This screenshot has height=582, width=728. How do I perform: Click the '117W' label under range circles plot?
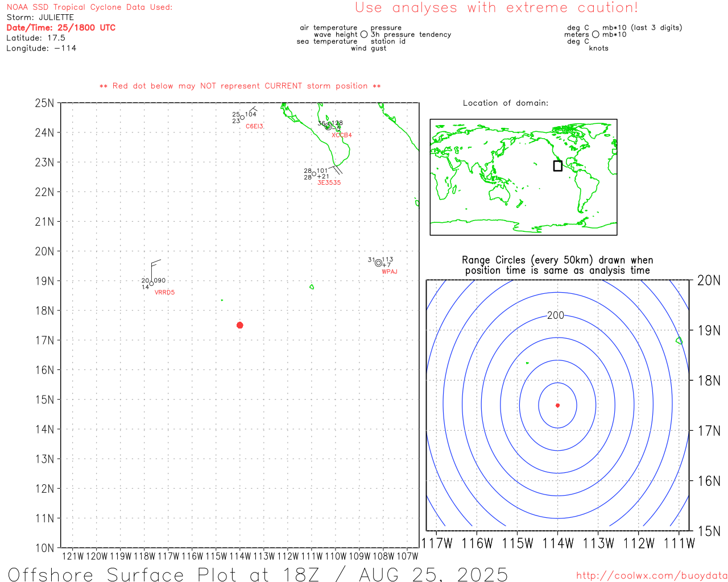click(x=437, y=543)
